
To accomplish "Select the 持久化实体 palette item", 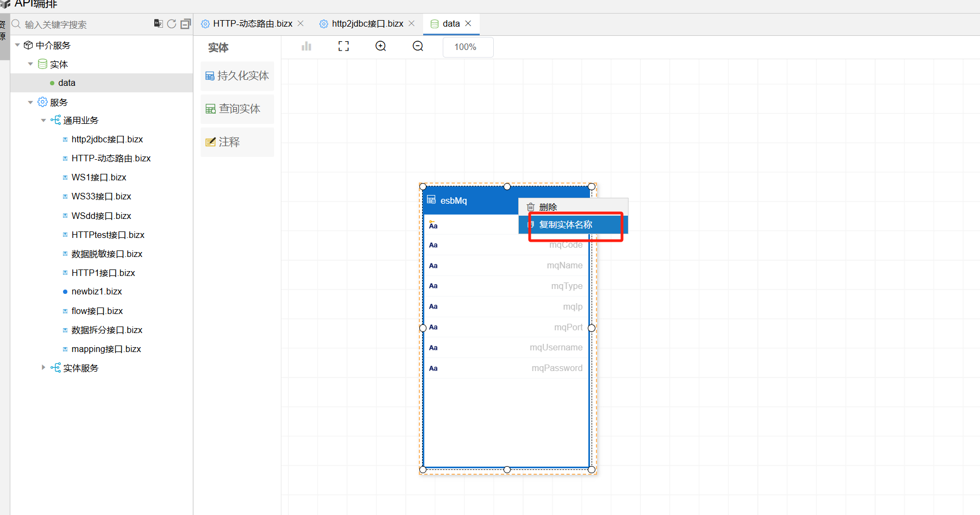I will tap(237, 76).
